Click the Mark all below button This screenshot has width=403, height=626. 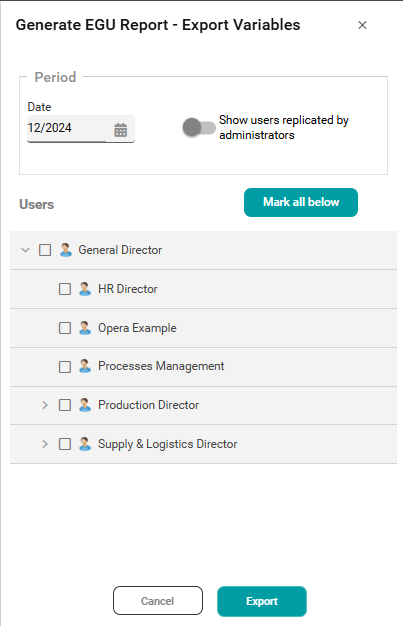click(x=301, y=202)
